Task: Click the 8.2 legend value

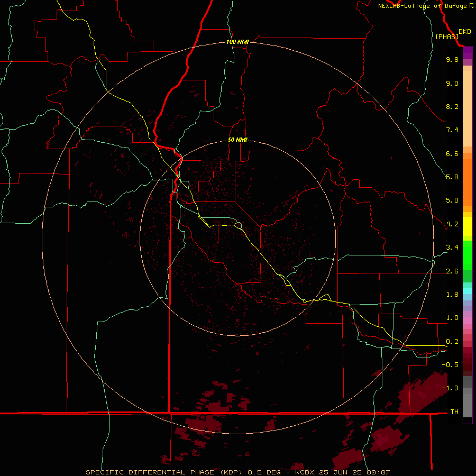Action: pos(452,106)
